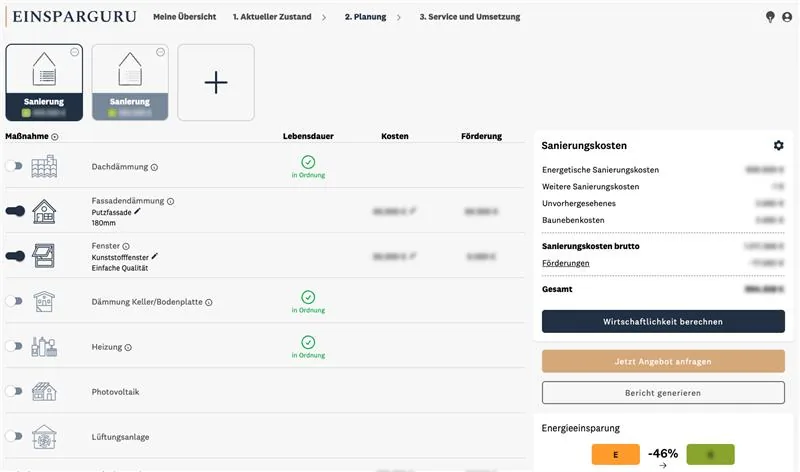This screenshot has width=800, height=472.
Task: Click Heizung in Ordnung checkmark
Action: click(x=308, y=342)
